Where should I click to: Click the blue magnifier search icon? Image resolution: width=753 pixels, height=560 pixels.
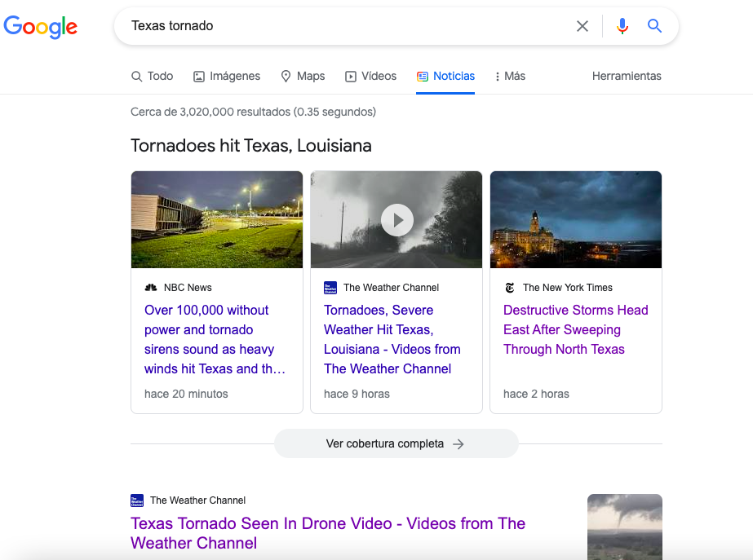pyautogui.click(x=654, y=26)
